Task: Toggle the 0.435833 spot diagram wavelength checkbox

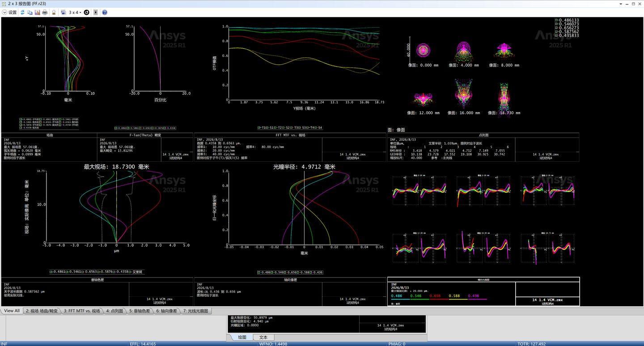Action: click(556, 36)
